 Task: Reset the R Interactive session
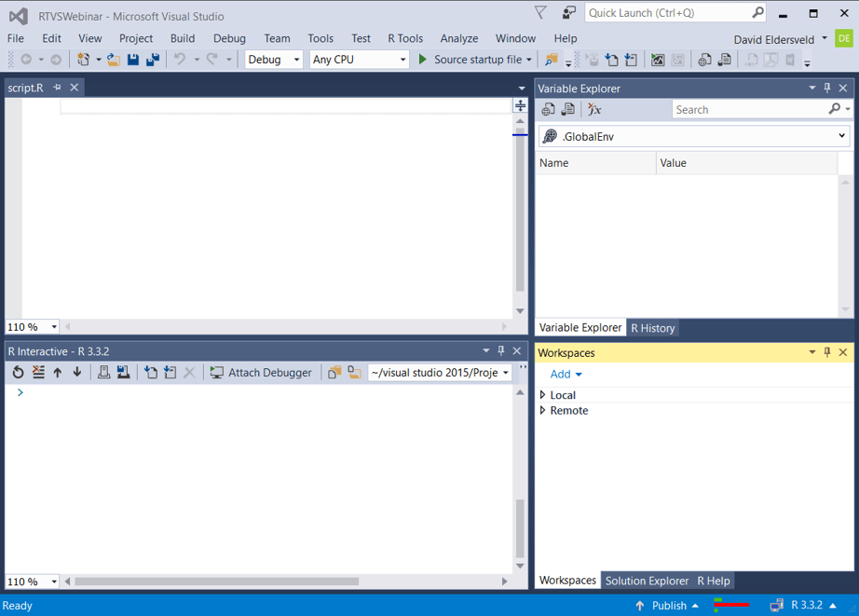coord(18,372)
